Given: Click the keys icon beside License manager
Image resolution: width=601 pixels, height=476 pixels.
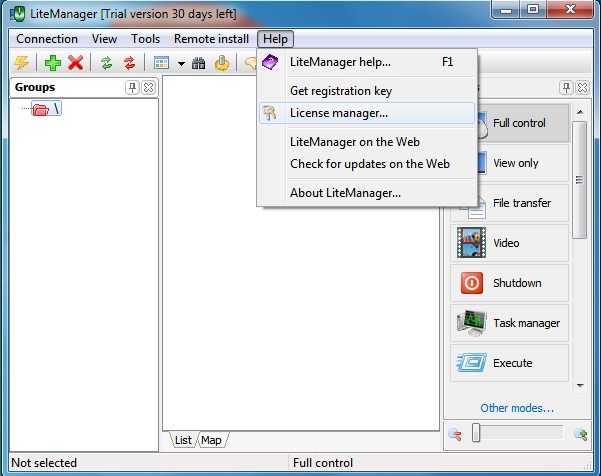Looking at the screenshot, I should pos(269,113).
